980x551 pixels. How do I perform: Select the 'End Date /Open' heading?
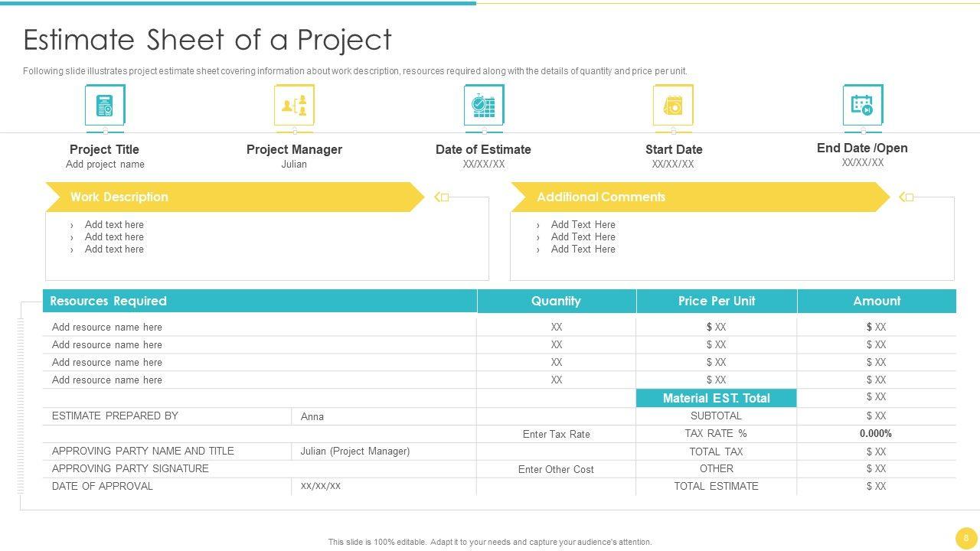(x=862, y=148)
